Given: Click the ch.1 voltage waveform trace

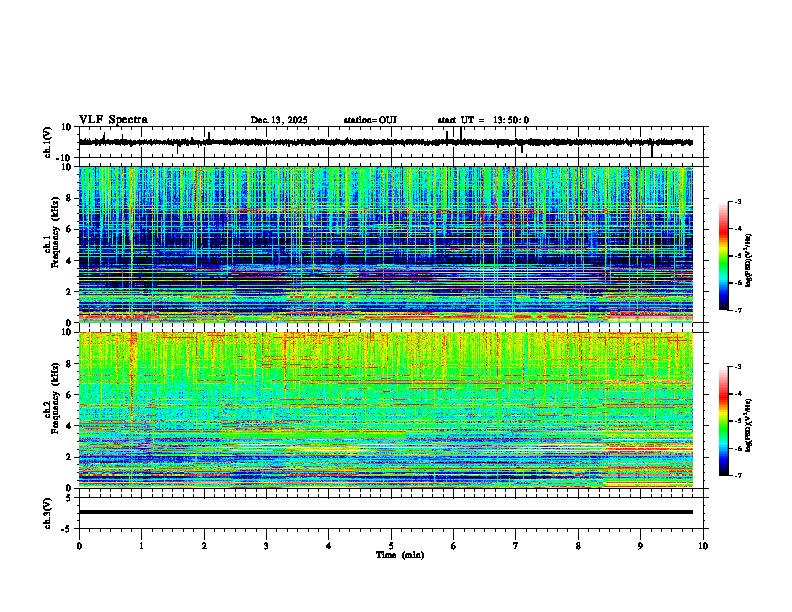Looking at the screenshot, I should click(386, 142).
